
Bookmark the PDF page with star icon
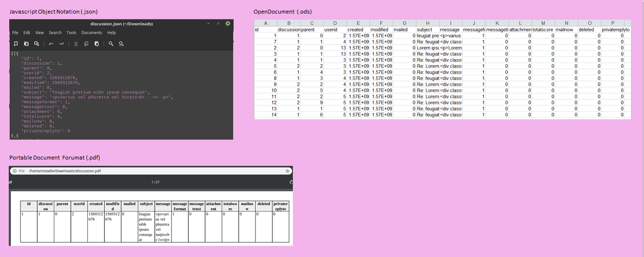point(288,171)
